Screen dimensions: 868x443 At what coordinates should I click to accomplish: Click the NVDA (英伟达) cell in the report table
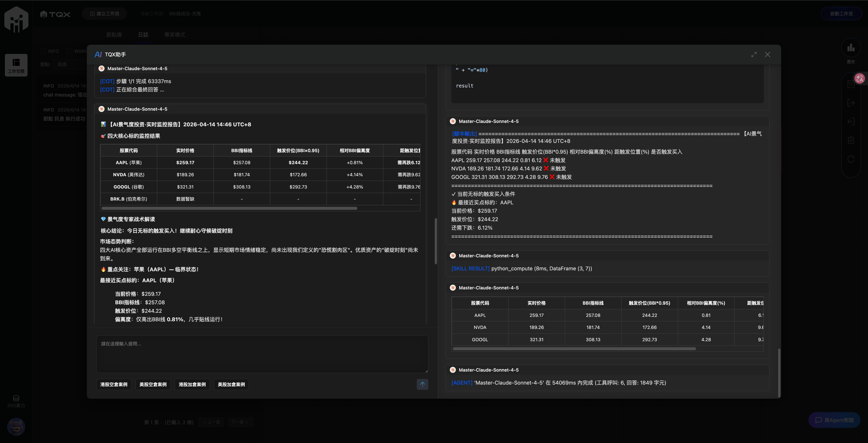pyautogui.click(x=129, y=175)
